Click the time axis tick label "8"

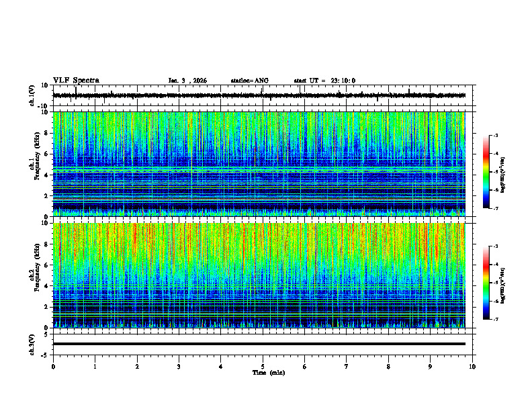tap(388, 367)
